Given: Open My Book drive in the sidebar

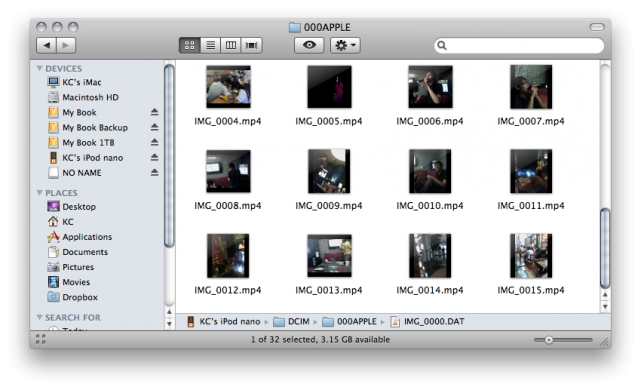Looking at the screenshot, I should pyautogui.click(x=79, y=112).
